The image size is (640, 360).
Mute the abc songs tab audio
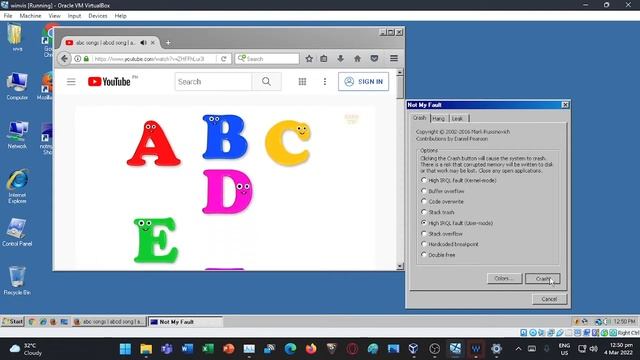143,42
